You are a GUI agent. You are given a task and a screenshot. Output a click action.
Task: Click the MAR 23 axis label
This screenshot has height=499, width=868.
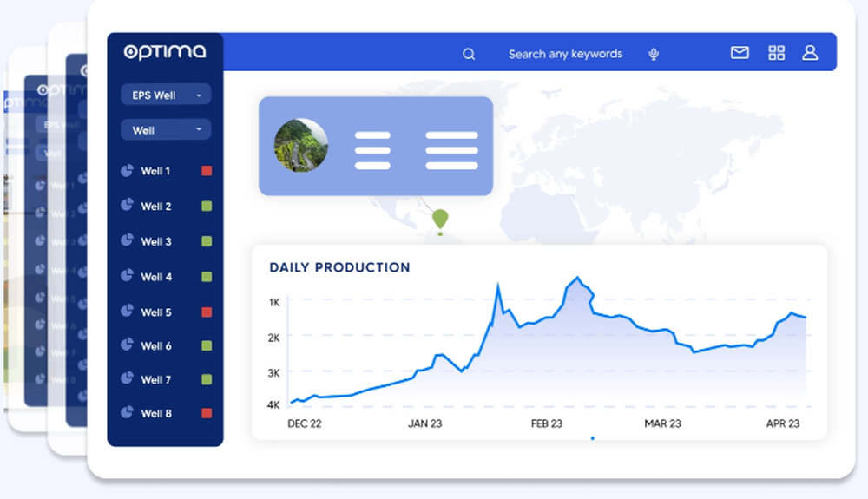point(662,423)
